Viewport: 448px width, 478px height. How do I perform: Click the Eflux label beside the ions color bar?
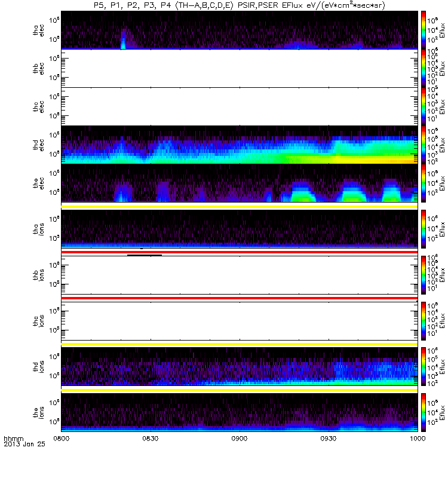point(442,413)
